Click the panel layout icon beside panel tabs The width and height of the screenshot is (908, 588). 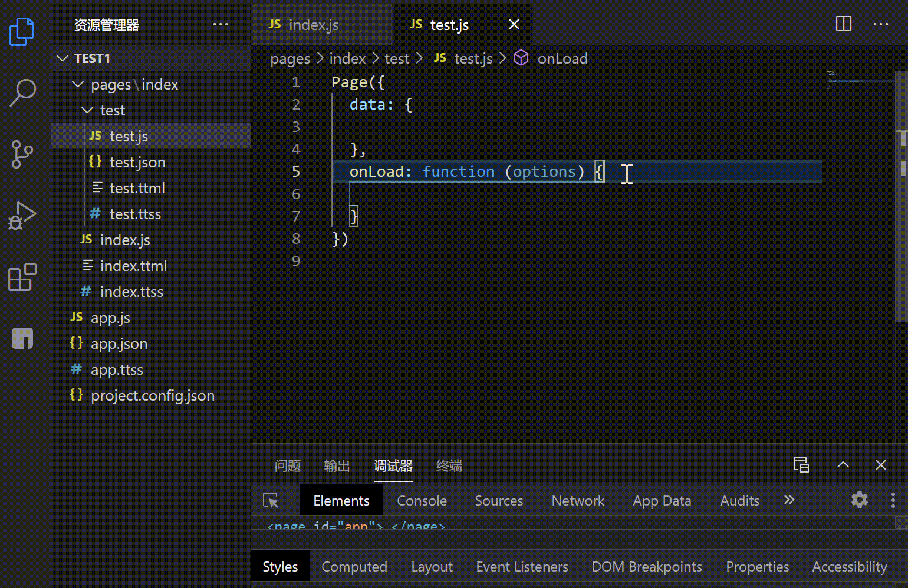tap(801, 465)
